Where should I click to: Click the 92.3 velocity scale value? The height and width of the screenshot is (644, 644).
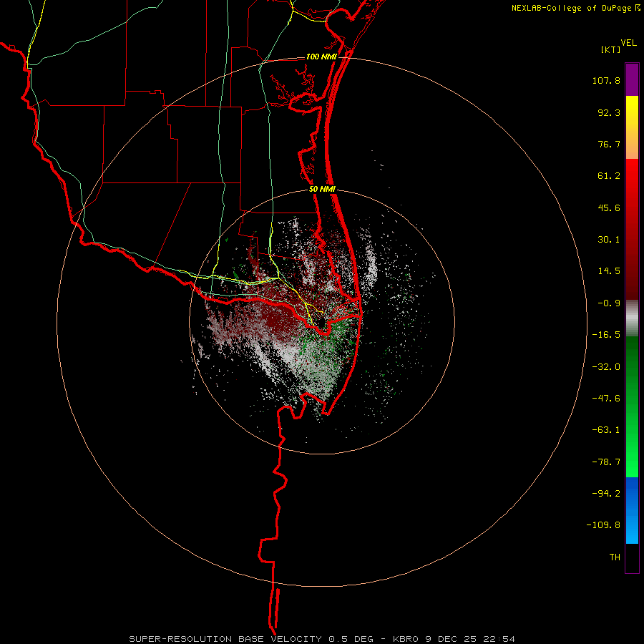(609, 112)
